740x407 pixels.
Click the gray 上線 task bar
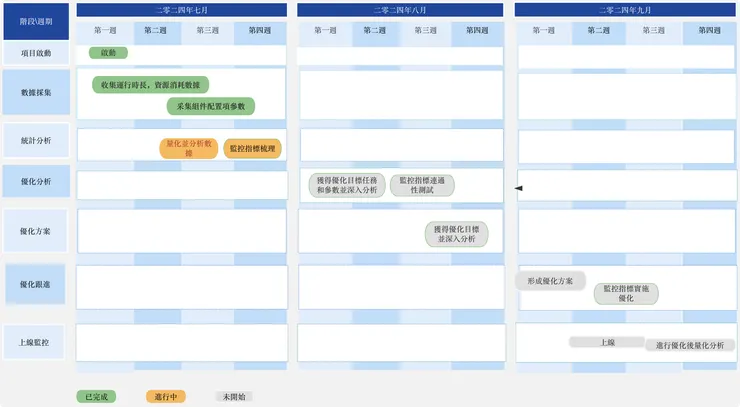607,342
